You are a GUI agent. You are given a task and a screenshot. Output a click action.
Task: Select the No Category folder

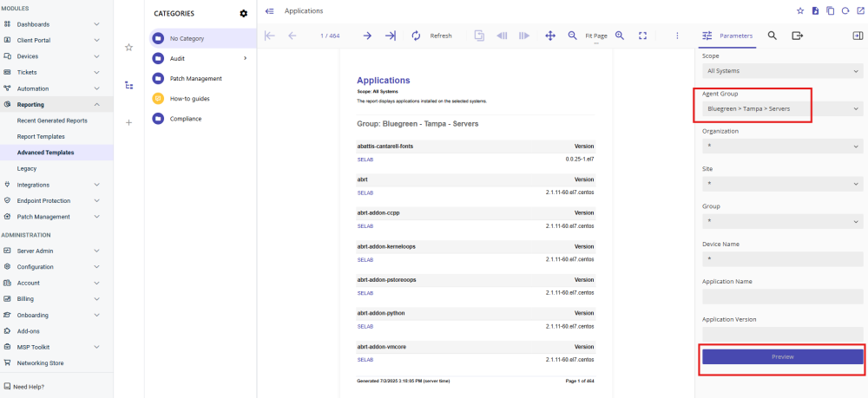(x=203, y=39)
